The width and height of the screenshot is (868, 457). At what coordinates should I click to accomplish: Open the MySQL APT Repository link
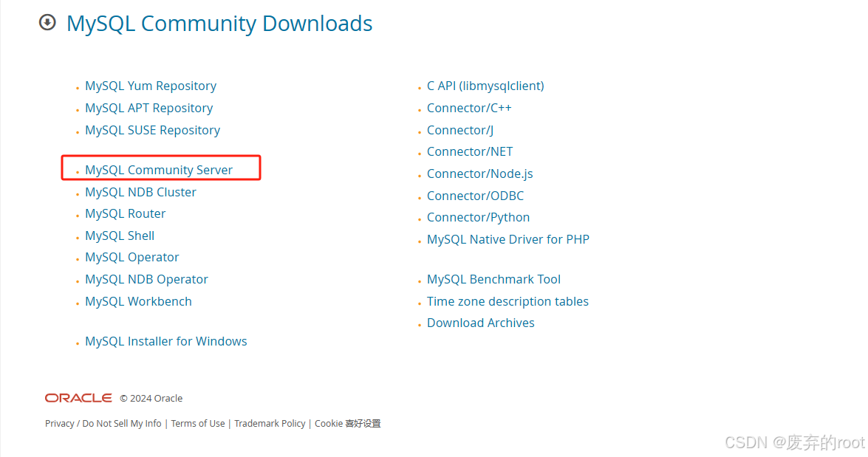[x=149, y=108]
